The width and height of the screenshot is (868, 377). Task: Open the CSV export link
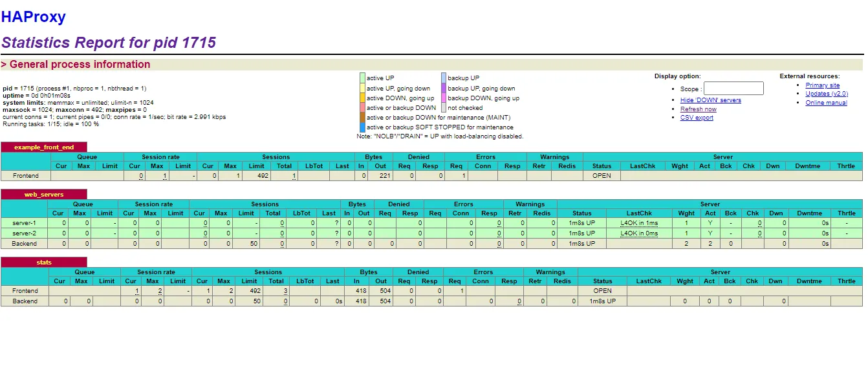click(x=697, y=118)
